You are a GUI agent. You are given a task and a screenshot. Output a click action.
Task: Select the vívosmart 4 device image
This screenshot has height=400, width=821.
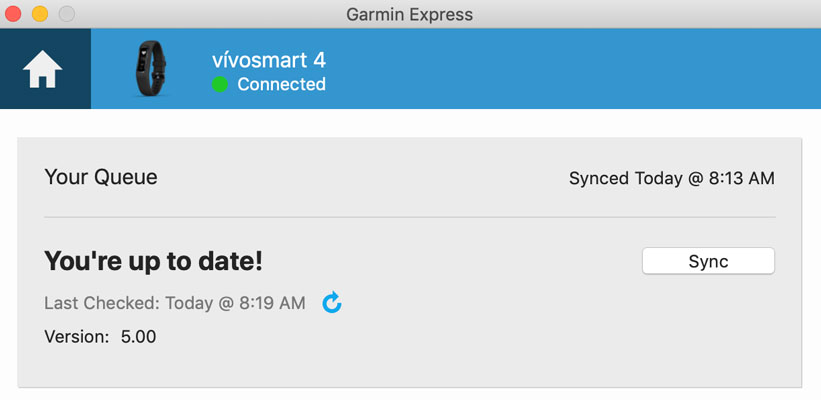pyautogui.click(x=150, y=69)
